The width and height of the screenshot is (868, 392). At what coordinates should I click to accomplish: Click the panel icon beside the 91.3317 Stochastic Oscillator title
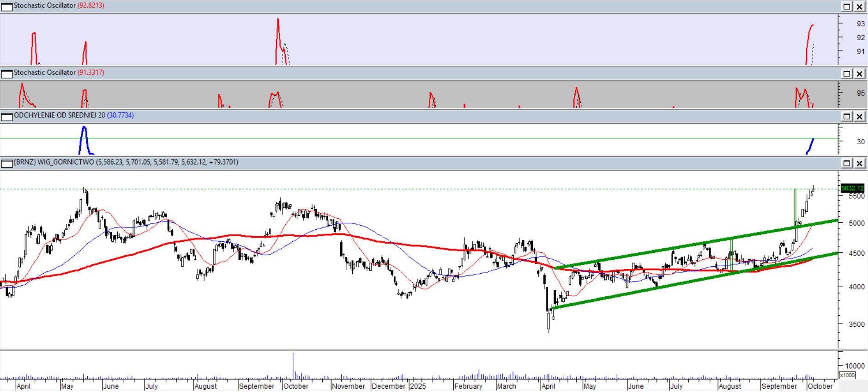[x=7, y=73]
